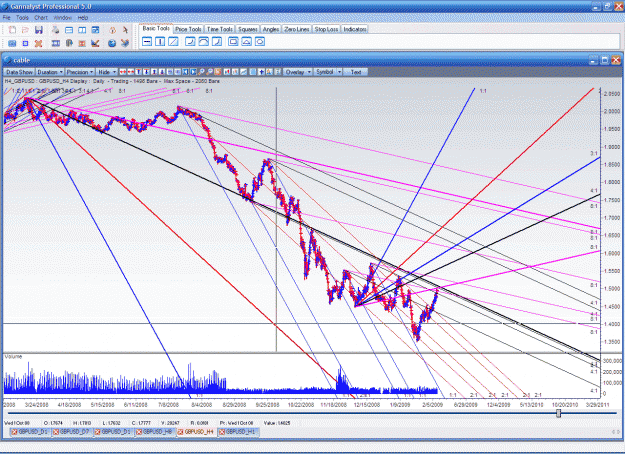Viewport: 625px width, 454px height.
Task: Switch to the Indicators tab
Action: point(355,29)
